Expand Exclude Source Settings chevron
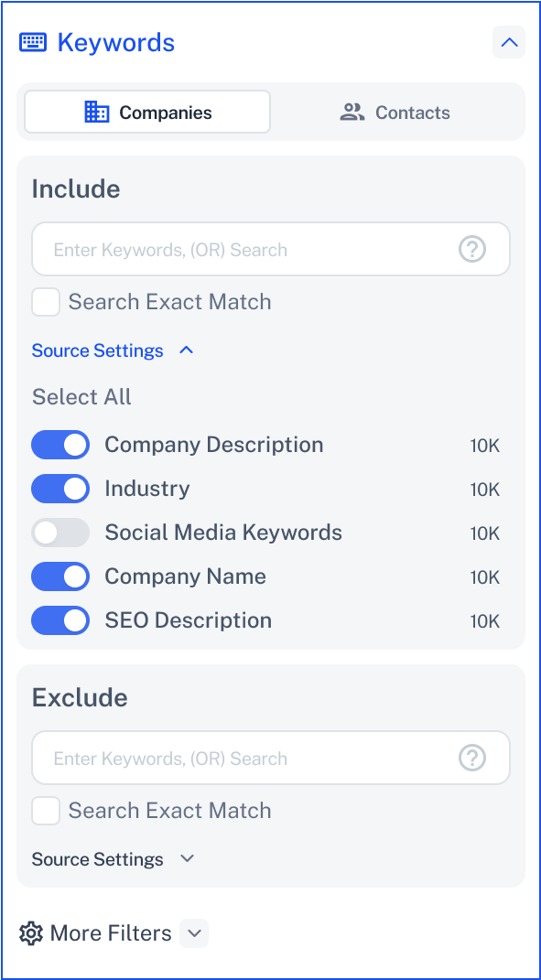Image resolution: width=541 pixels, height=980 pixels. click(187, 858)
